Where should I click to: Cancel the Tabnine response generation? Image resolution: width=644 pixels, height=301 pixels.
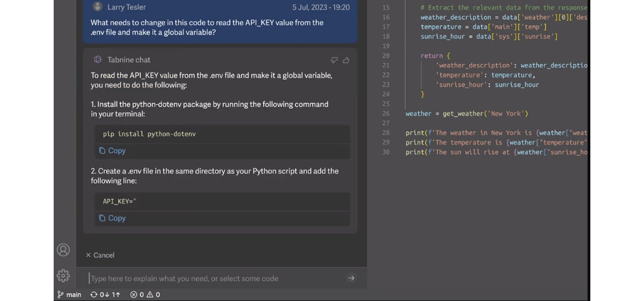tap(100, 255)
